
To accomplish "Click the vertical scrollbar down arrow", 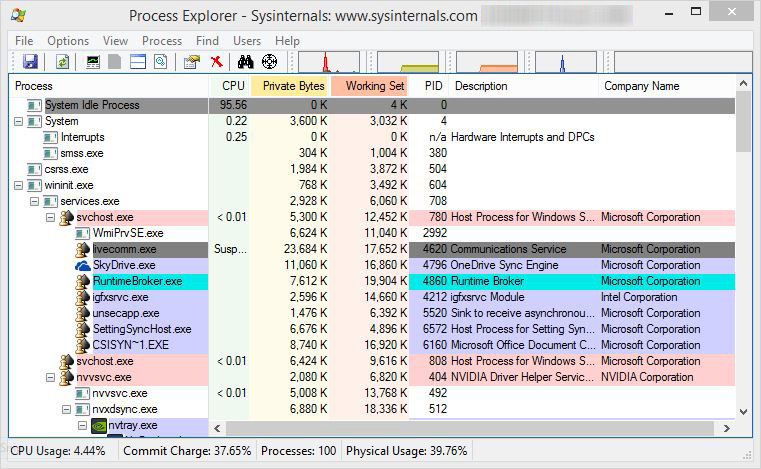I will point(744,412).
